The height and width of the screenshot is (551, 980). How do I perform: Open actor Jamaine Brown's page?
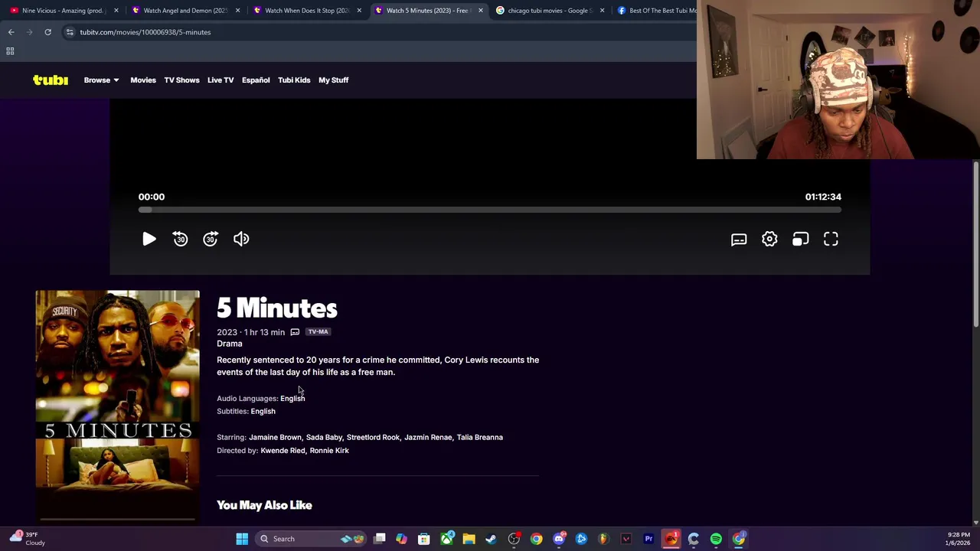tap(275, 437)
